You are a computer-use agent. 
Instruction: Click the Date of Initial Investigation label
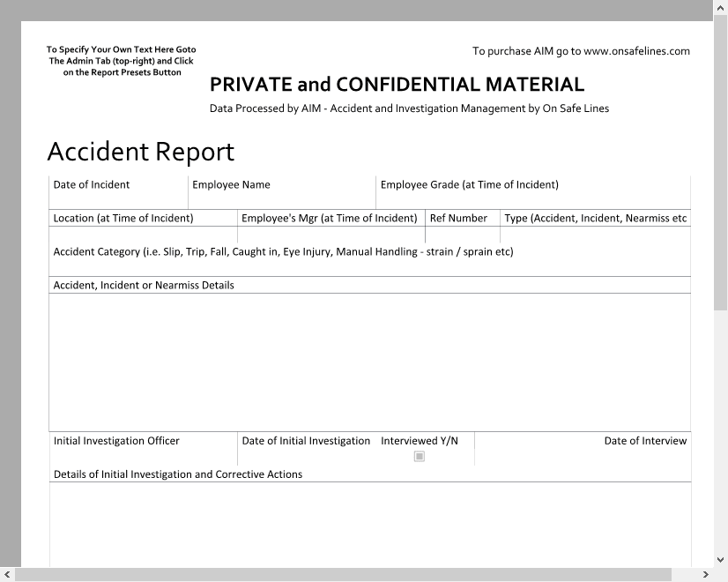(x=306, y=441)
